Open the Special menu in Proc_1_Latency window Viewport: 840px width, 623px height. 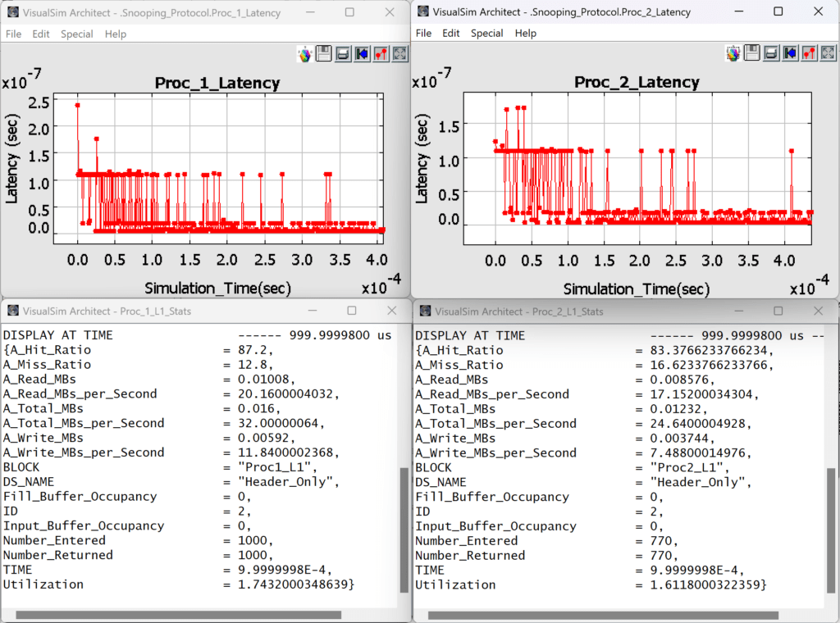point(76,34)
